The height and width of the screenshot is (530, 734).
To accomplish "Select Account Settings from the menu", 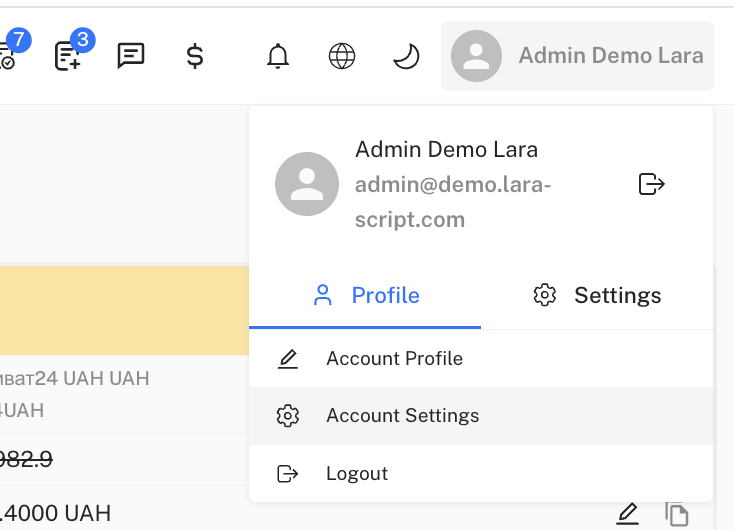I will (x=402, y=416).
